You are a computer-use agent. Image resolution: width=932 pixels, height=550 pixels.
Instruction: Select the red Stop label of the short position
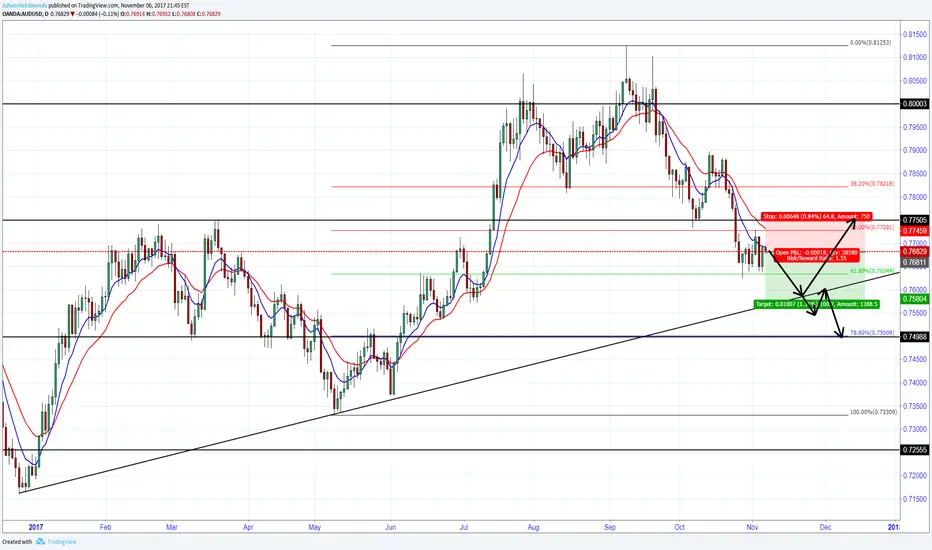point(817,216)
